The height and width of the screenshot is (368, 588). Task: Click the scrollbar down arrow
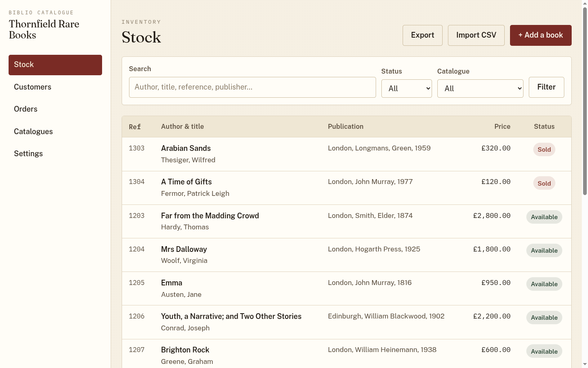coord(585,364)
